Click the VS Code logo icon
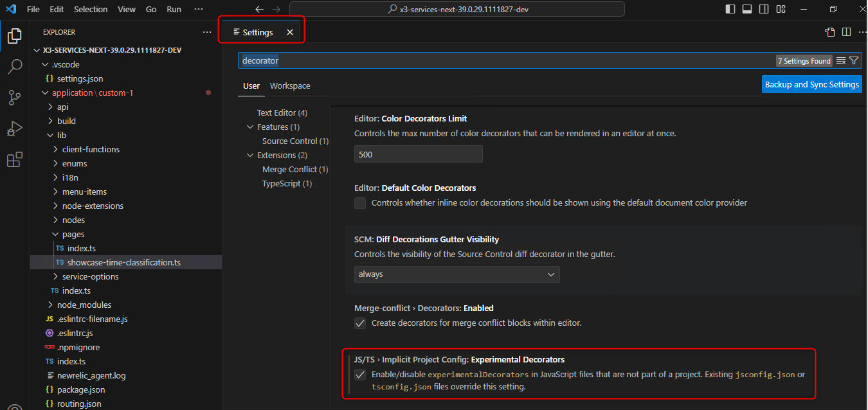868x410 pixels. [x=10, y=9]
